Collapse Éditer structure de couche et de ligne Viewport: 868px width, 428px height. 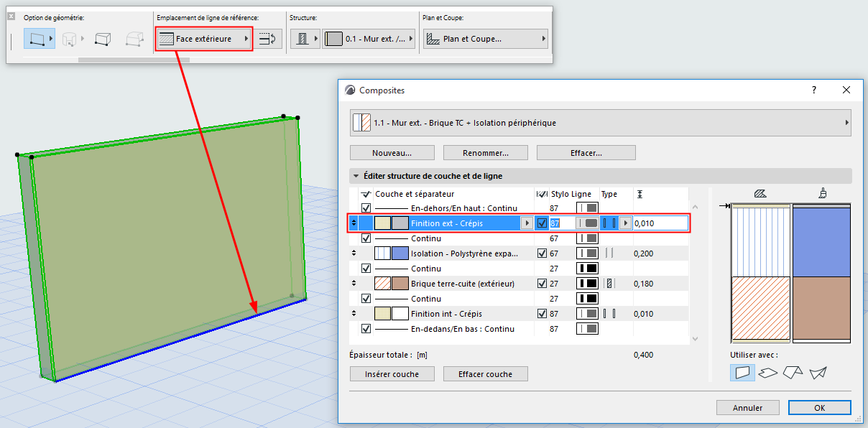pos(355,176)
